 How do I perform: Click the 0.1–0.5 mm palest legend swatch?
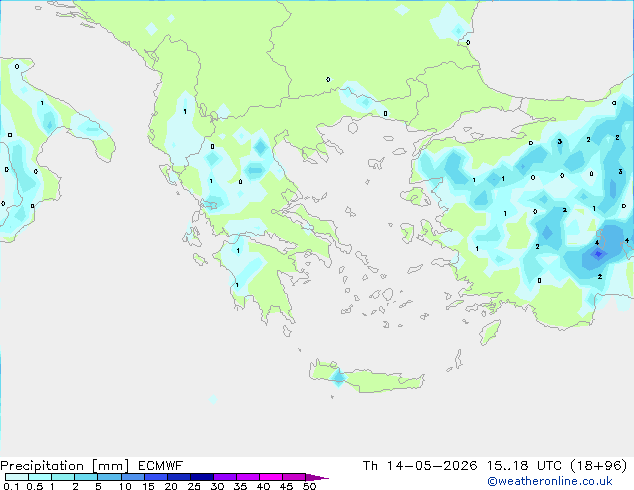pos(17,477)
